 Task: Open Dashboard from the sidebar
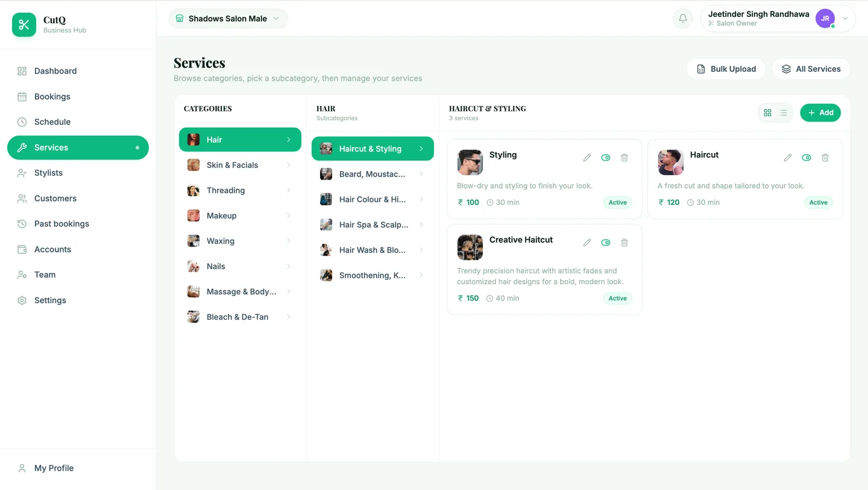[x=78, y=71]
